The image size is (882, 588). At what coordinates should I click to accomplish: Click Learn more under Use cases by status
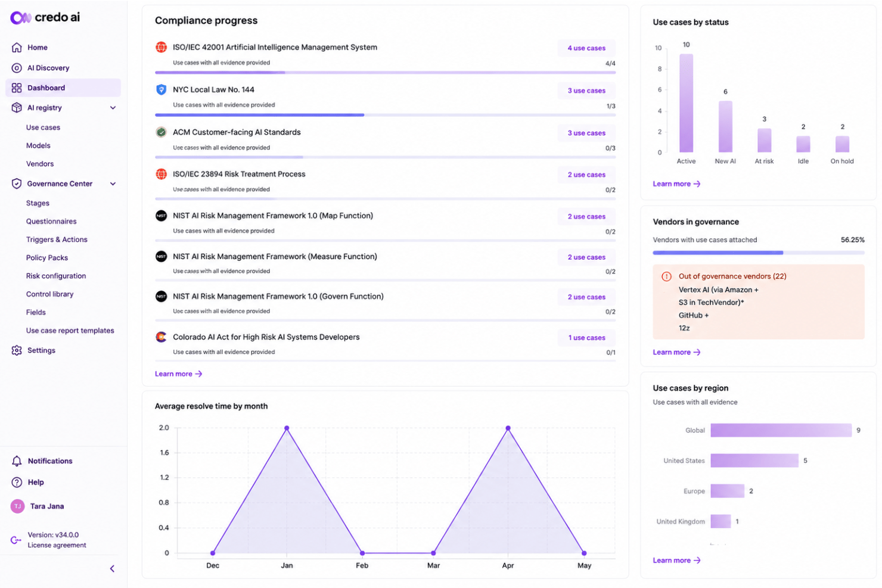tap(676, 184)
